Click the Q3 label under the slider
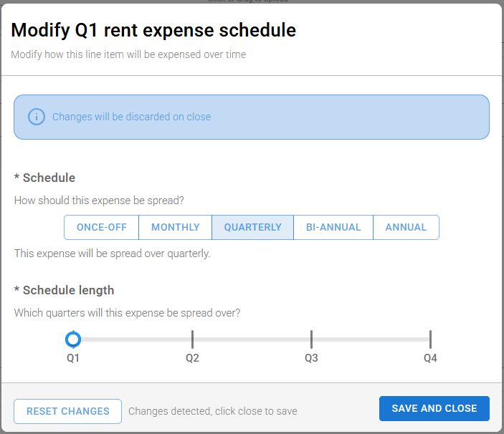Screen dimensions: 504x434 point(311,357)
